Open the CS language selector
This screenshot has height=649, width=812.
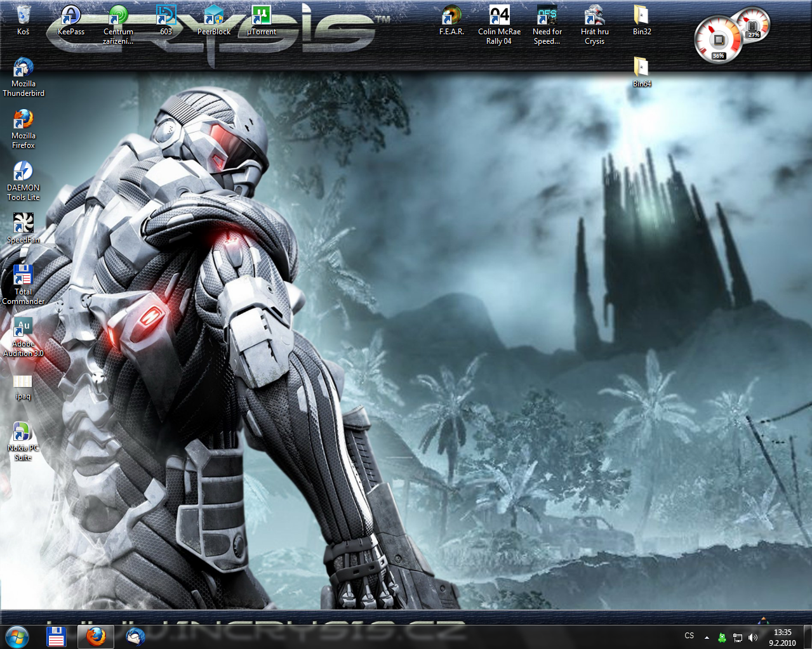(x=689, y=636)
